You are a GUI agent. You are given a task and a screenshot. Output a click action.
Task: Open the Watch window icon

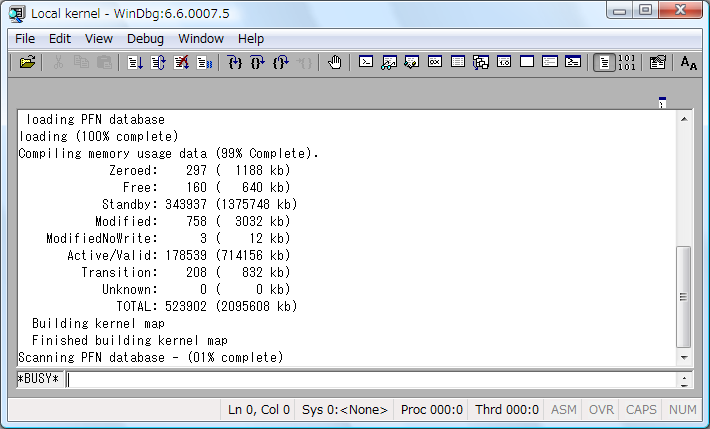coord(389,62)
